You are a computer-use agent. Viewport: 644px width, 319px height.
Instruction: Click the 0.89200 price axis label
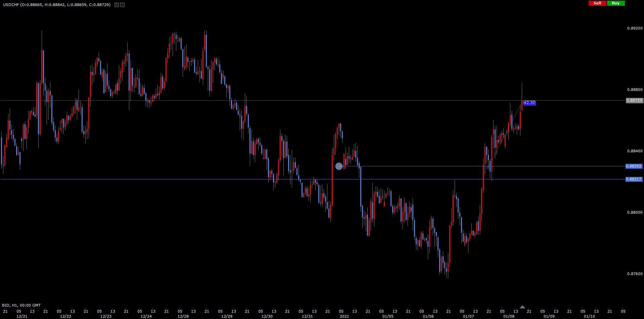[x=635, y=28]
